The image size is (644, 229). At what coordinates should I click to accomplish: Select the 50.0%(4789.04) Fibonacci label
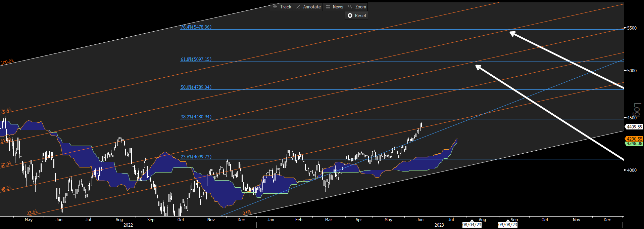tap(196, 87)
